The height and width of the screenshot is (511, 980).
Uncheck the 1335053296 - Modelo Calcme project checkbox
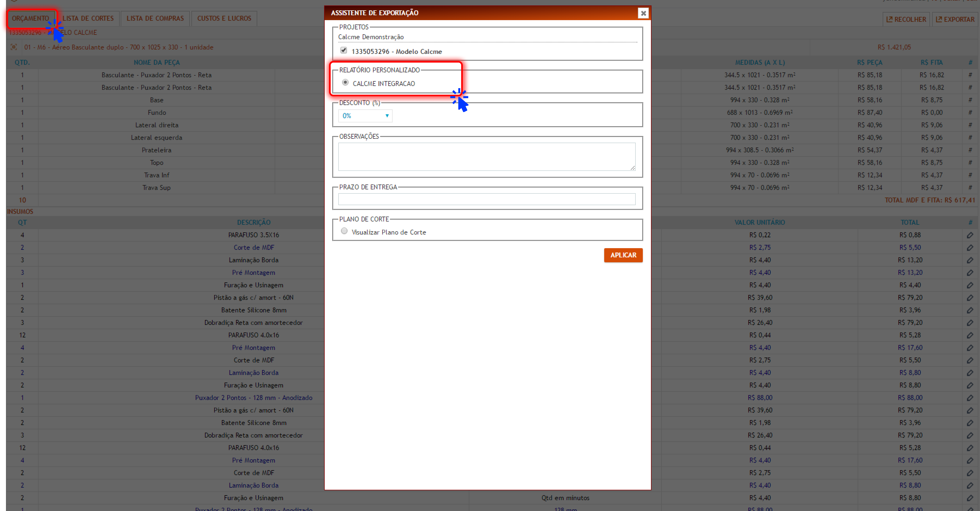343,50
